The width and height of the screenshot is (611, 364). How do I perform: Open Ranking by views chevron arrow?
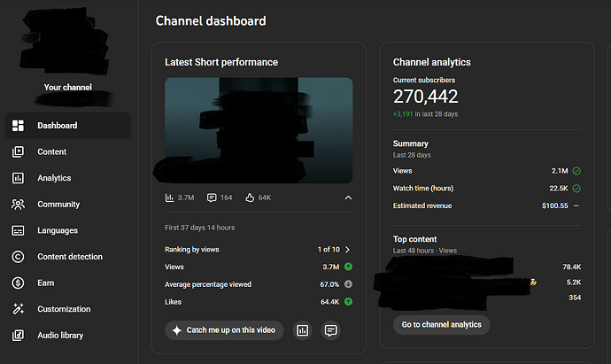(x=348, y=250)
